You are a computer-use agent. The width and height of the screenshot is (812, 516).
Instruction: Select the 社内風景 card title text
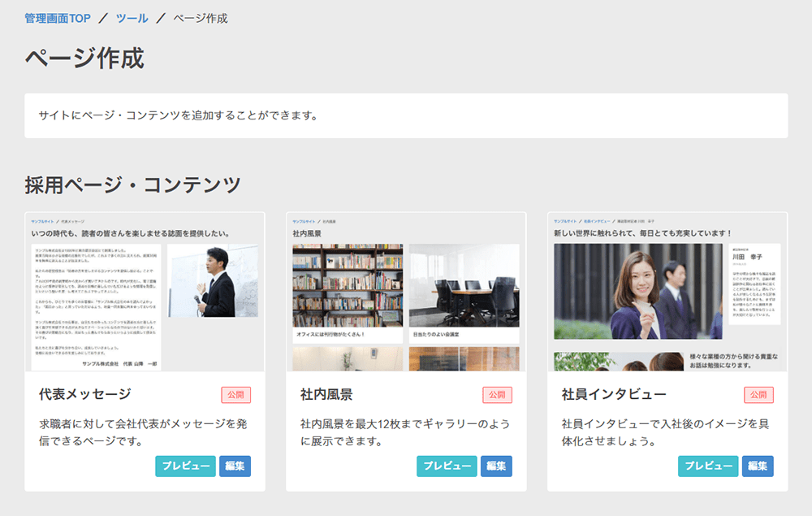(x=326, y=395)
